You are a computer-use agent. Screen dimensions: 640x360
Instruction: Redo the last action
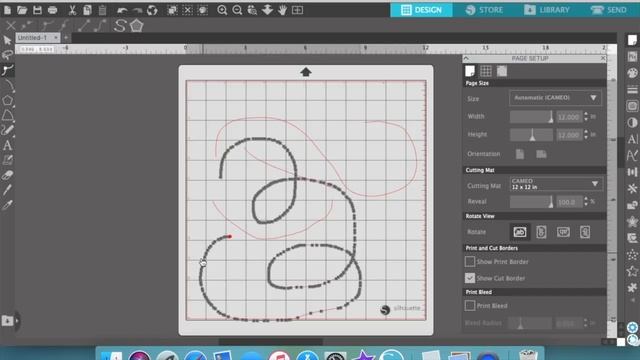[137, 10]
